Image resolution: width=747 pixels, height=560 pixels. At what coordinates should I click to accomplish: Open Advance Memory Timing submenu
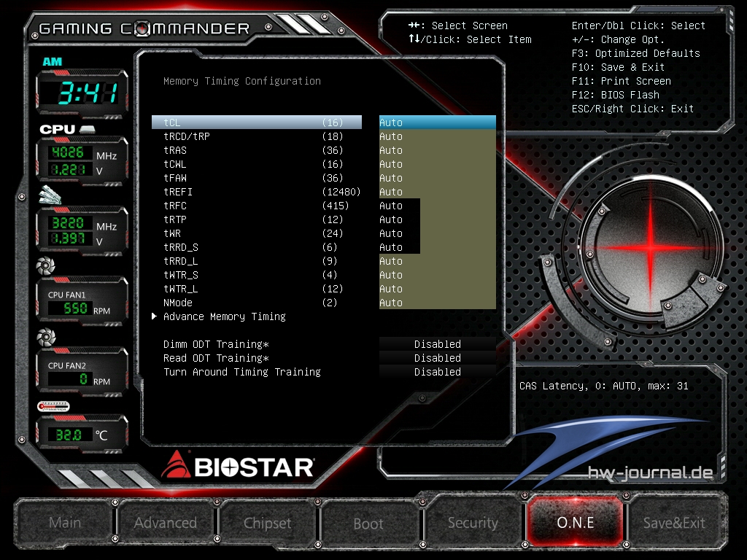pyautogui.click(x=225, y=316)
